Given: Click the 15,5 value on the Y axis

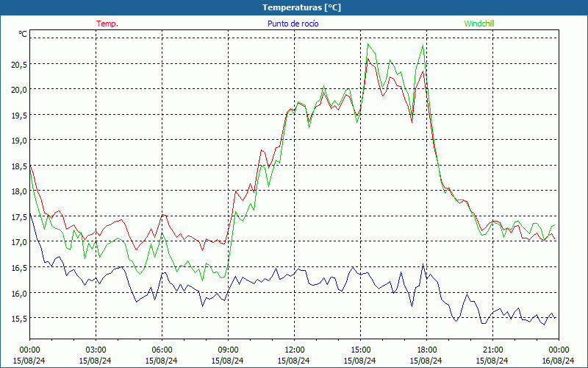Looking at the screenshot, I should pos(19,319).
